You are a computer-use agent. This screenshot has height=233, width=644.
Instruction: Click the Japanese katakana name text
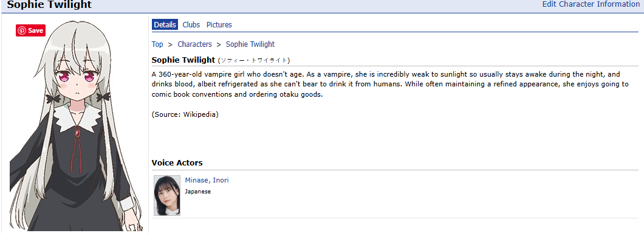click(254, 60)
